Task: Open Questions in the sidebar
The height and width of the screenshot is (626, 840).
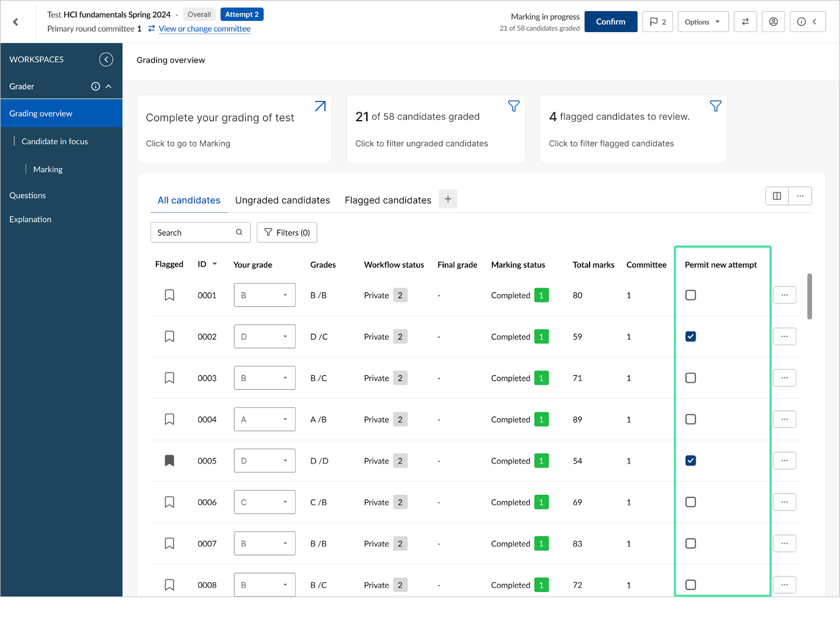Action: click(x=27, y=195)
